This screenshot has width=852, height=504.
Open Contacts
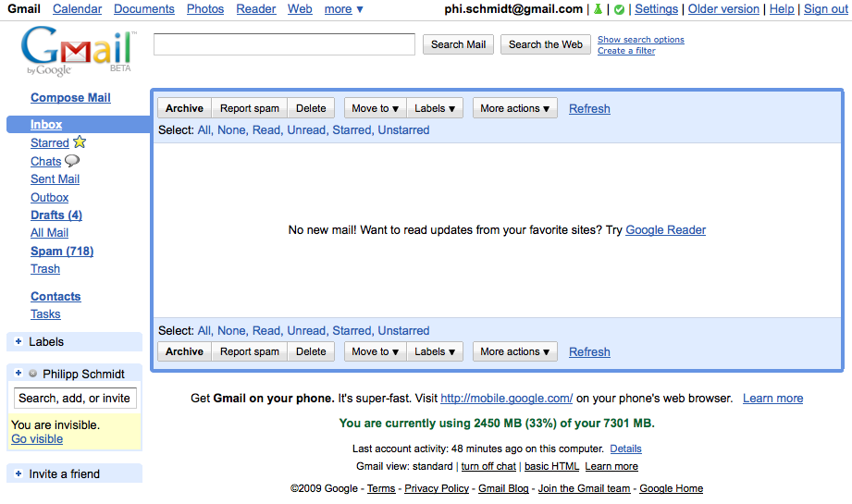(x=56, y=297)
